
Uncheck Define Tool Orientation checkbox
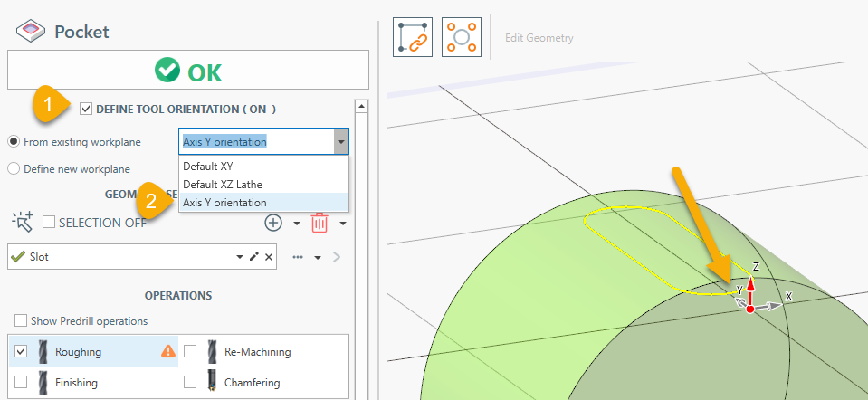point(86,110)
